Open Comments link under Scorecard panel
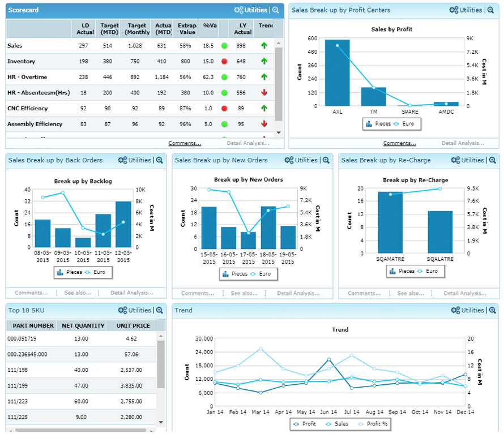 tap(185, 143)
